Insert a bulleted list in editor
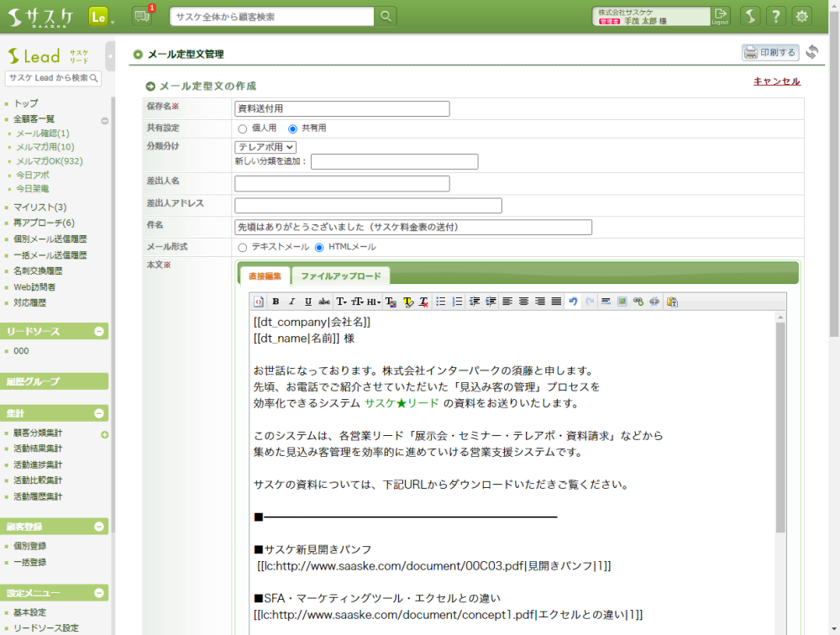The image size is (840, 635). coord(441,302)
